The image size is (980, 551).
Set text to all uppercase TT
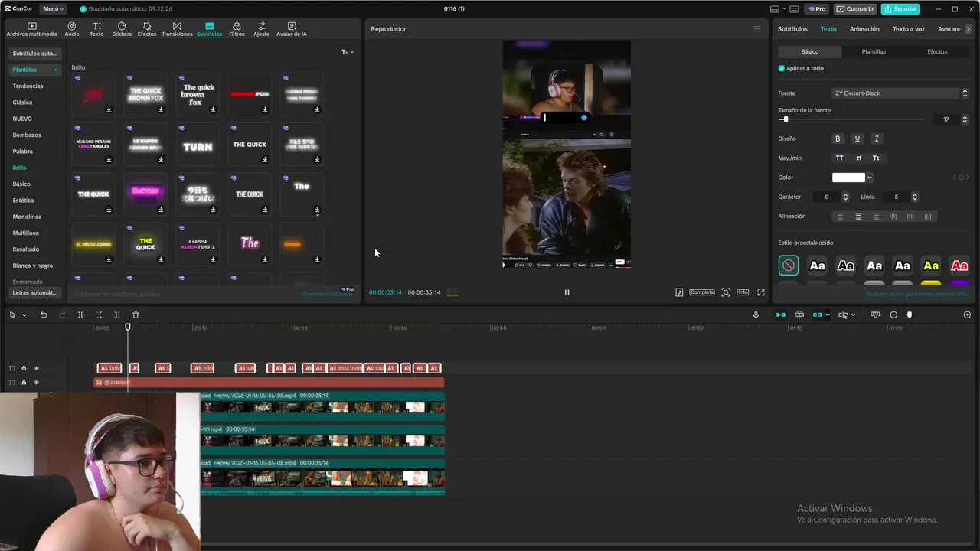point(839,158)
